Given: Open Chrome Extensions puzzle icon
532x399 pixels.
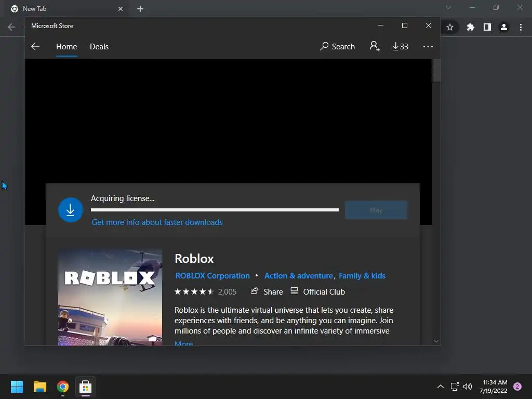Looking at the screenshot, I should (x=470, y=27).
